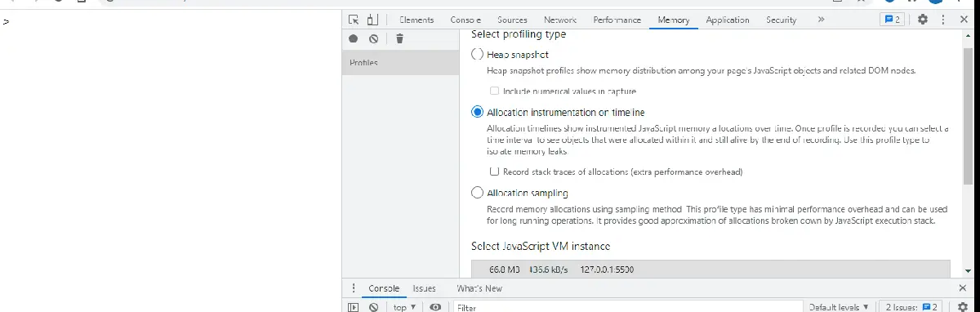The image size is (980, 312).
Task: Show more tabs with the double chevron
Action: point(821,20)
